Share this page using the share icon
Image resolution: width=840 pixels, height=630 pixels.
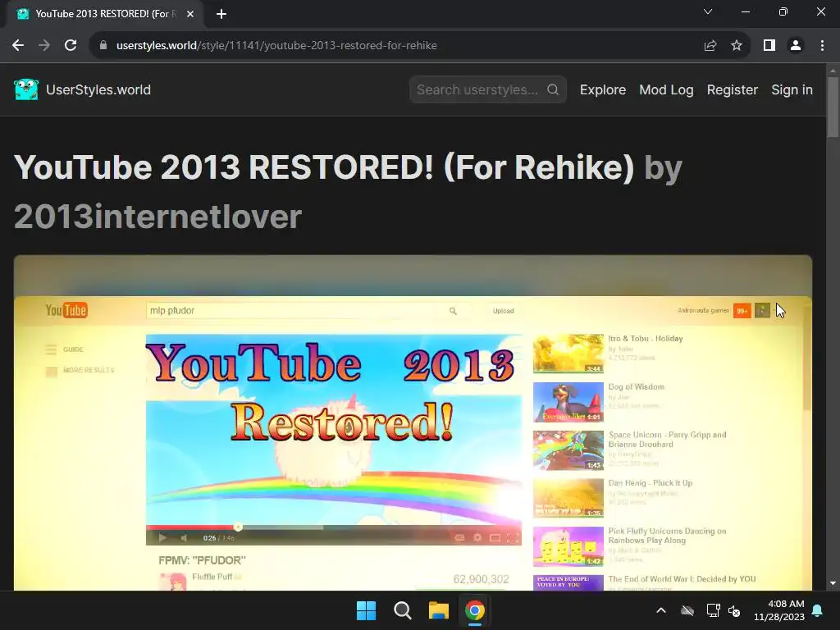(710, 46)
